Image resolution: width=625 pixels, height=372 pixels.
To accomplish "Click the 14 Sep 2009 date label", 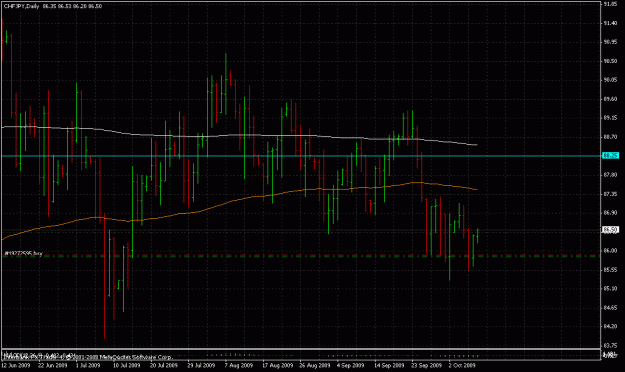I will 389,365.
